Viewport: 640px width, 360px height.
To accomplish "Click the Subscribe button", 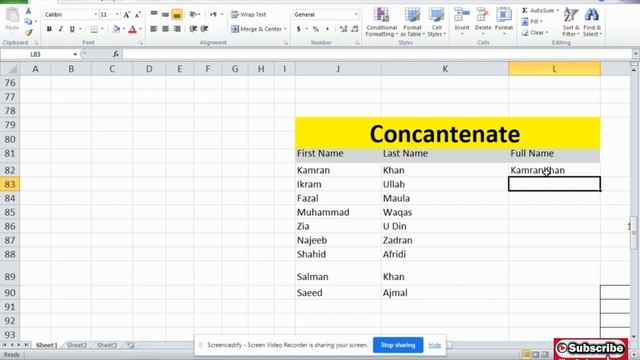I will click(x=591, y=349).
